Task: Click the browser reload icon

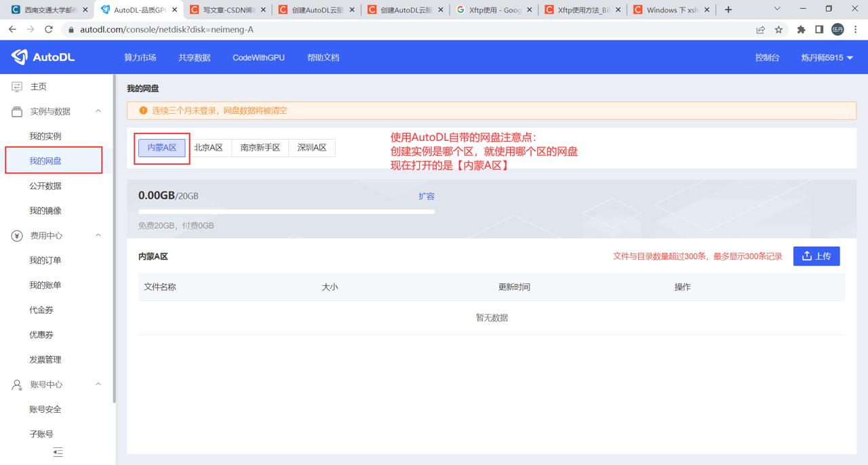Action: [49, 30]
